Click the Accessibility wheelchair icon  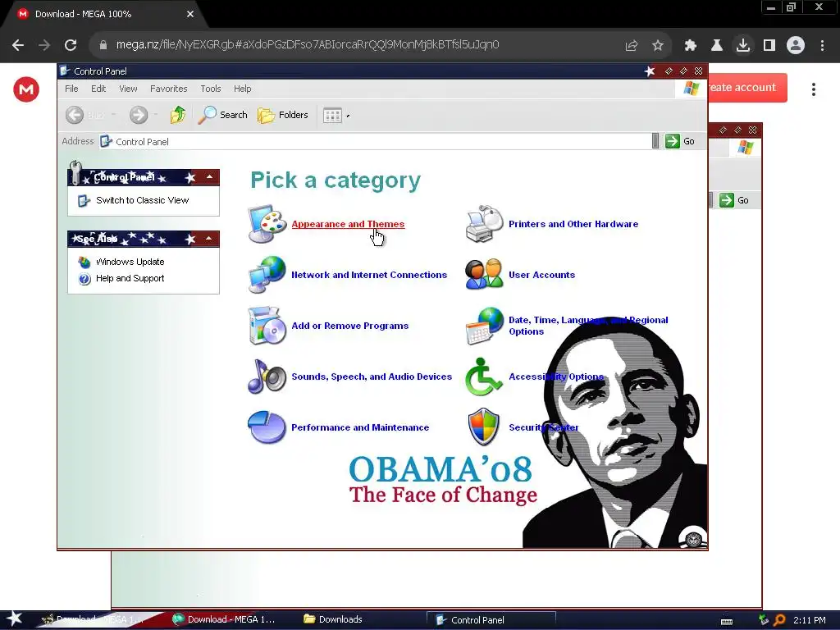[x=483, y=377]
